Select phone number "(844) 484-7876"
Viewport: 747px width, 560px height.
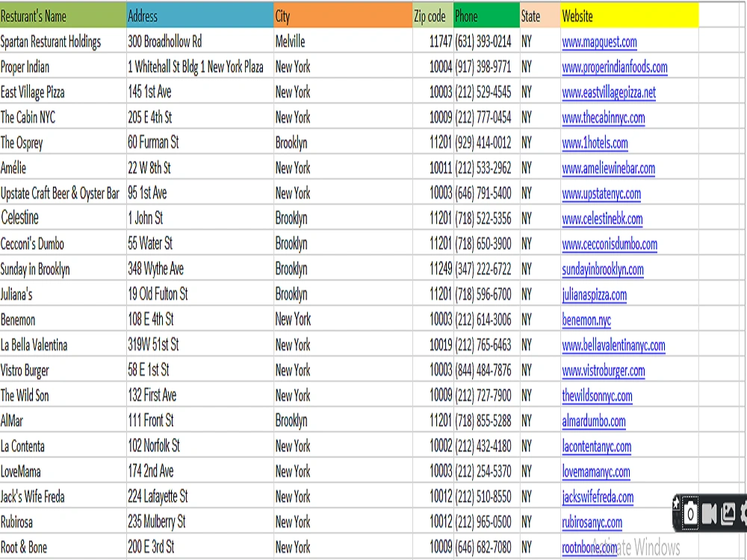point(486,370)
